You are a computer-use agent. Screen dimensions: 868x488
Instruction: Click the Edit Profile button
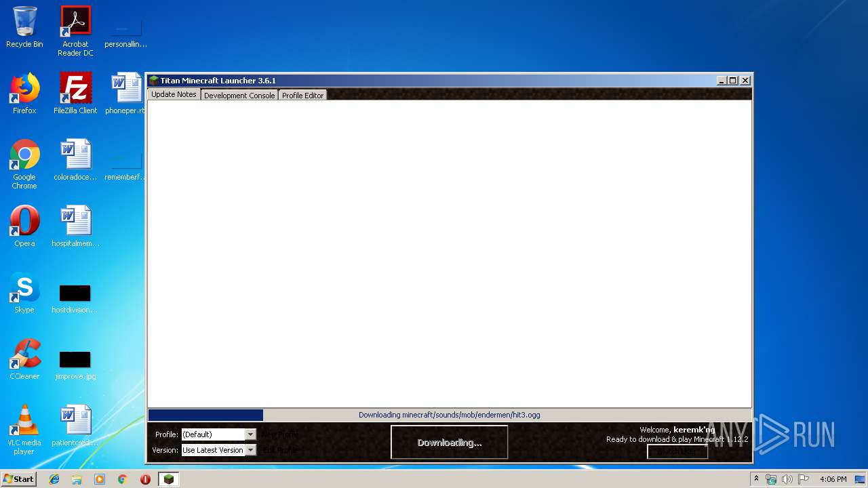click(x=279, y=450)
